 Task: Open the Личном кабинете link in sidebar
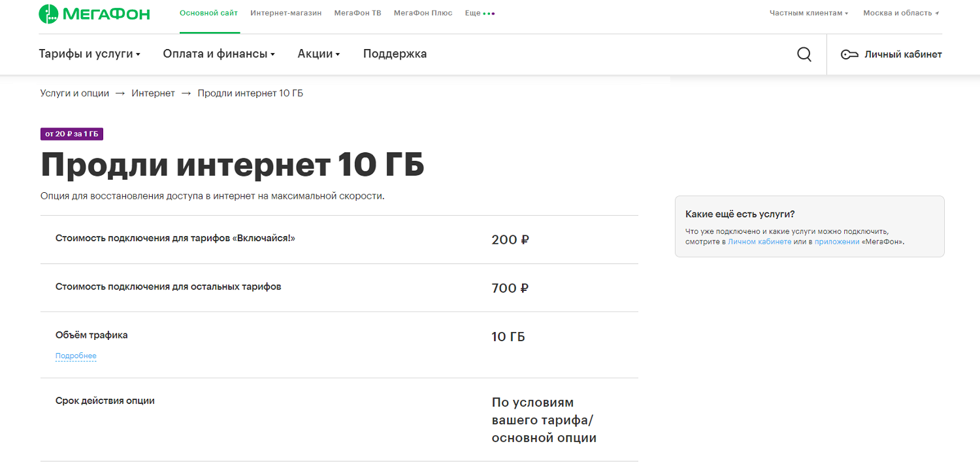tap(760, 242)
